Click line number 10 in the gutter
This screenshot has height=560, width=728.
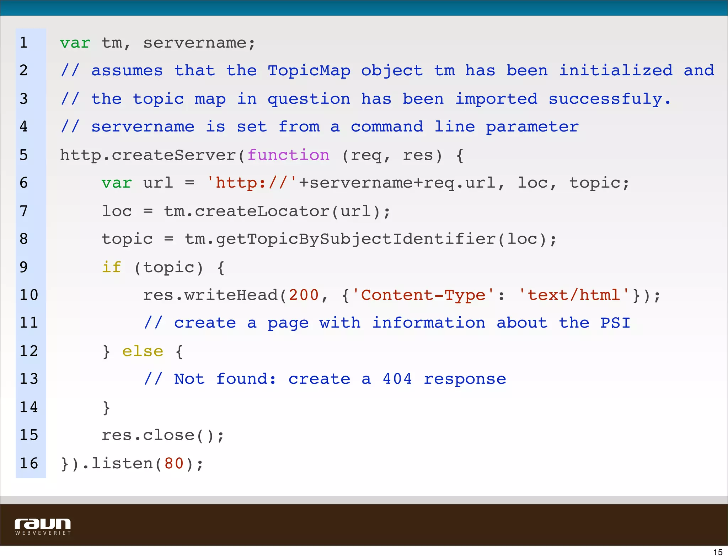pos(29,295)
